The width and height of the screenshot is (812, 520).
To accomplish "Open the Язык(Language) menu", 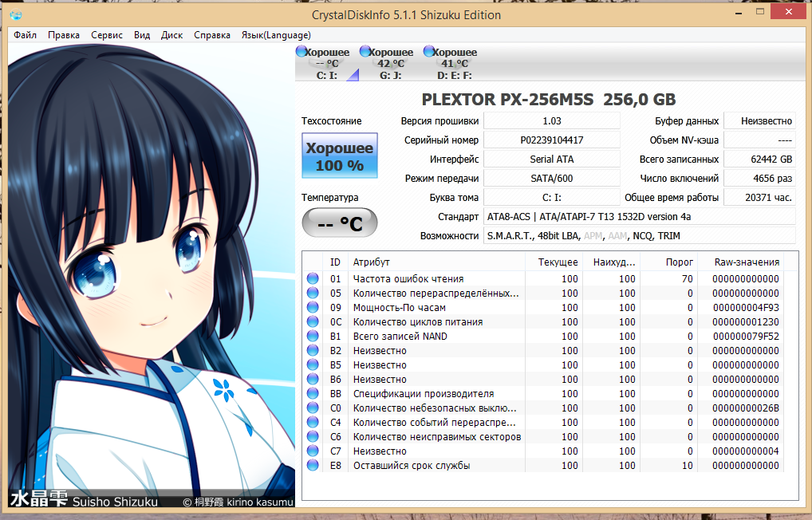I will pyautogui.click(x=276, y=35).
